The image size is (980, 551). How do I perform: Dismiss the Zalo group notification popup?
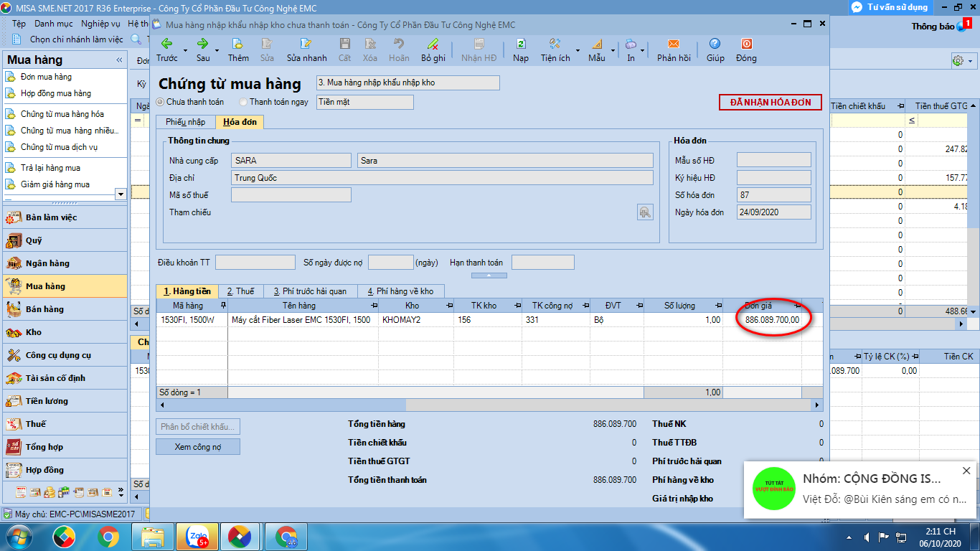click(966, 471)
